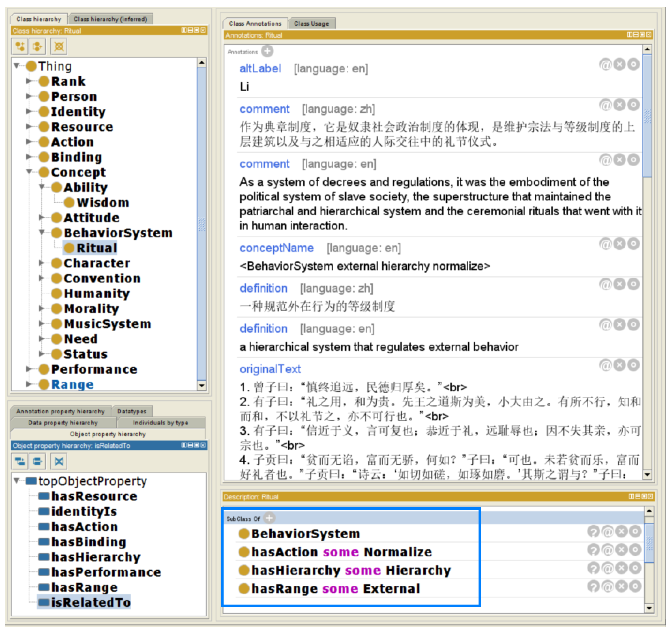Click the Add sibling class icon
This screenshot has height=632, width=672.
tap(37, 46)
